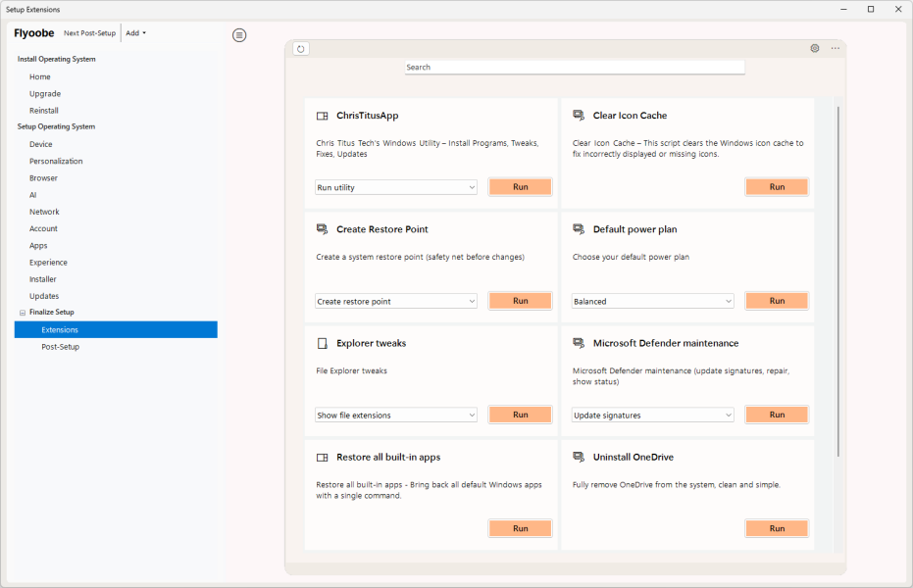The width and height of the screenshot is (913, 588).
Task: Collapse the Finalize Setup tree section
Action: point(22,313)
